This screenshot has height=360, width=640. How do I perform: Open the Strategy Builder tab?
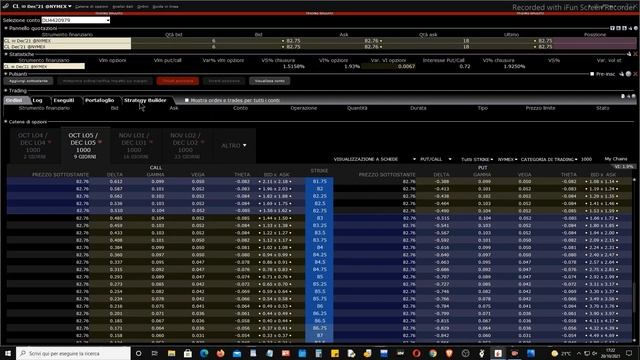(145, 100)
